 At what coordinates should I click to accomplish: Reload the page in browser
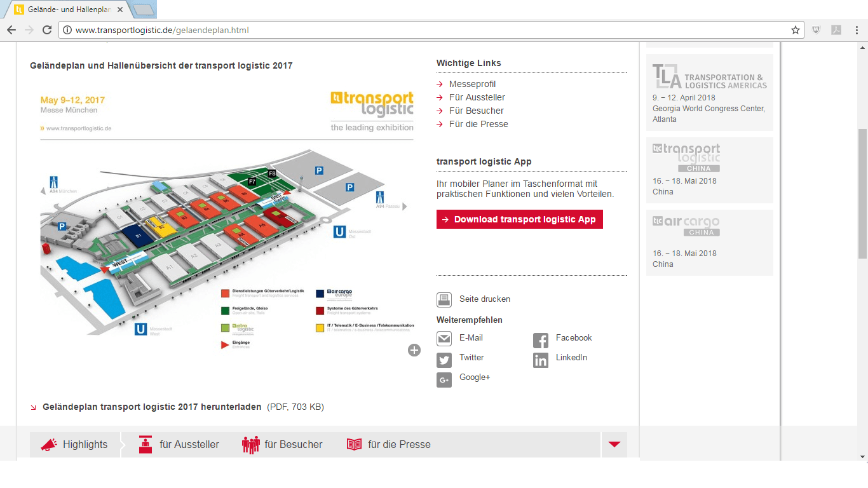click(x=47, y=30)
